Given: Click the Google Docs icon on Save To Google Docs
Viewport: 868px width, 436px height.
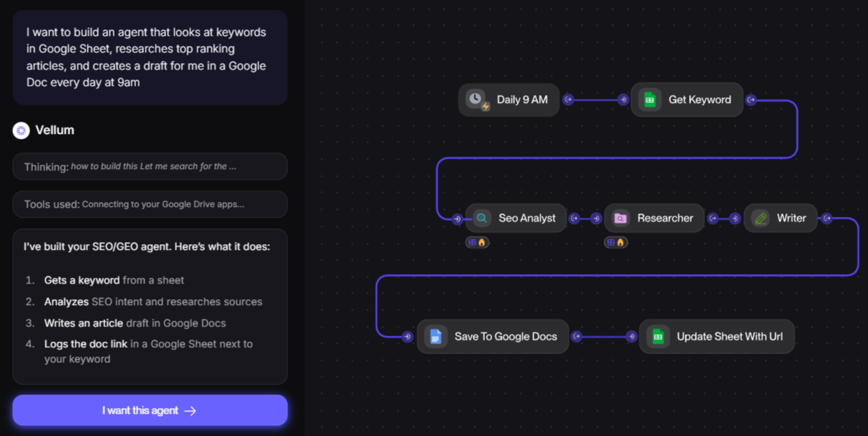Looking at the screenshot, I should (x=435, y=336).
